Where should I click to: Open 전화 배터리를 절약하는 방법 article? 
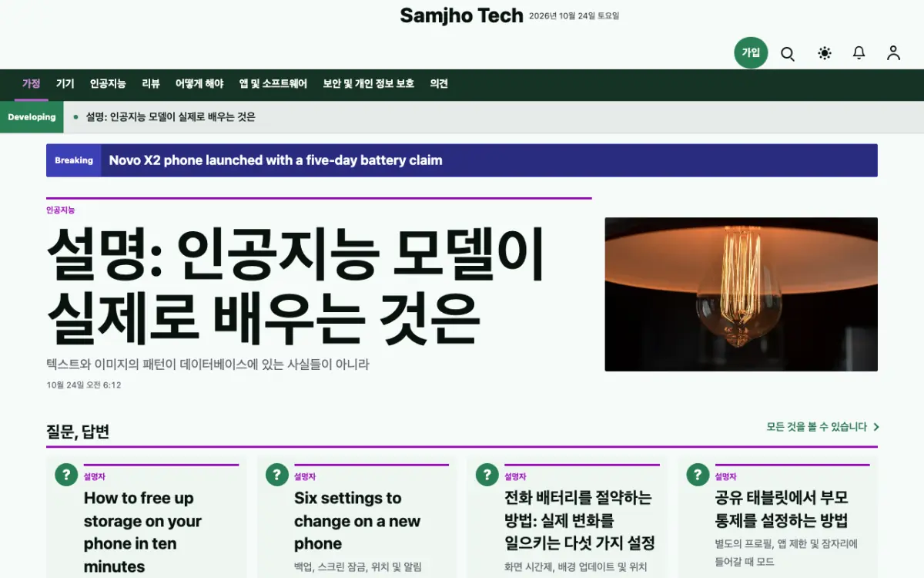point(579,521)
